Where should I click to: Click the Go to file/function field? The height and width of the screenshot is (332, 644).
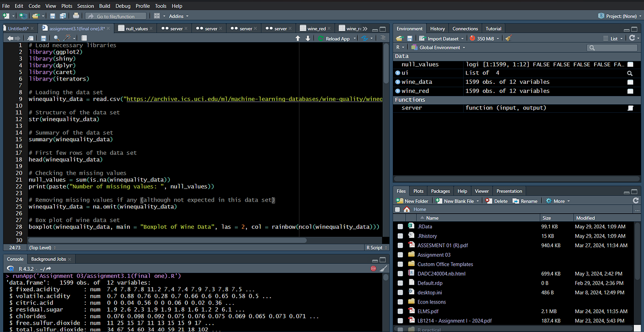click(115, 16)
